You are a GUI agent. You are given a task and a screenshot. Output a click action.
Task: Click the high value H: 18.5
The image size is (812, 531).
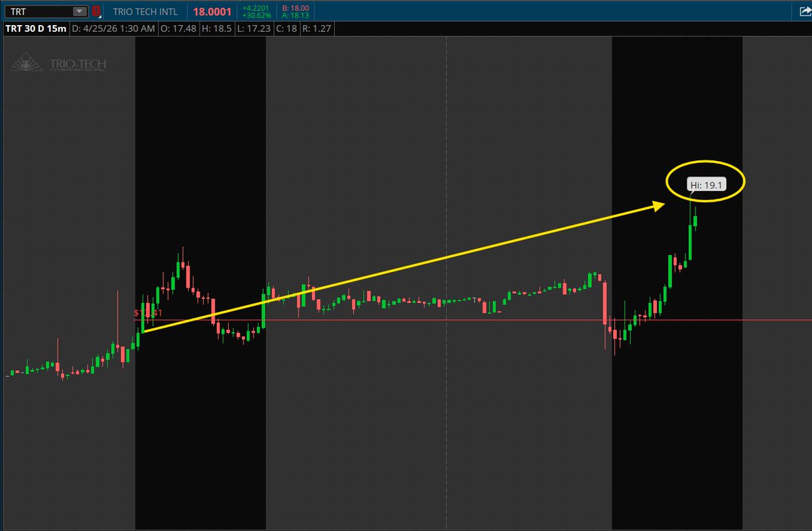(x=217, y=29)
